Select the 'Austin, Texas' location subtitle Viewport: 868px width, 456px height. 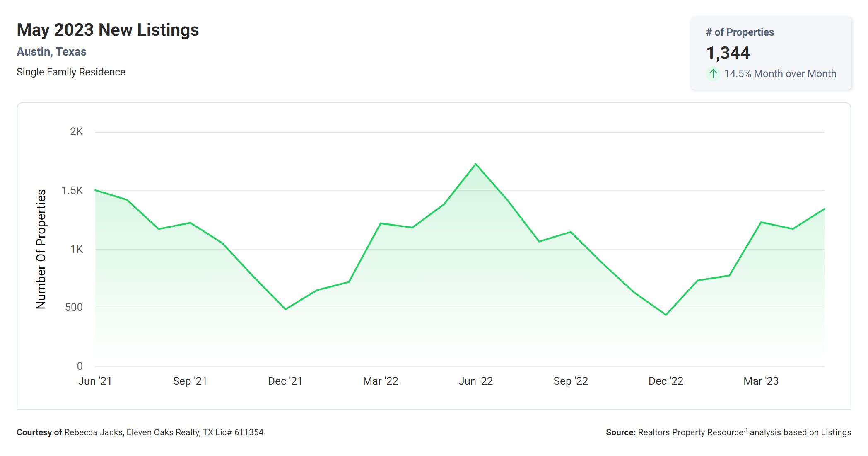click(x=51, y=52)
